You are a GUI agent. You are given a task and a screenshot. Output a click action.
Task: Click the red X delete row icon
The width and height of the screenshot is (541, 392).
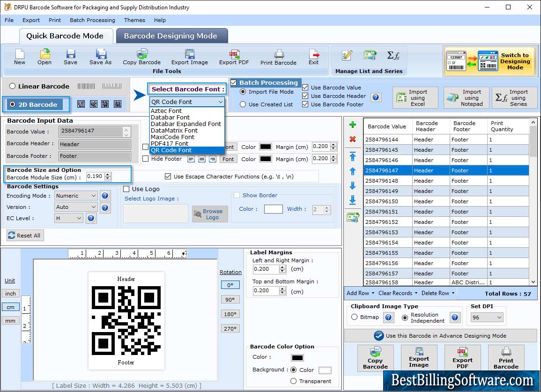(x=353, y=139)
